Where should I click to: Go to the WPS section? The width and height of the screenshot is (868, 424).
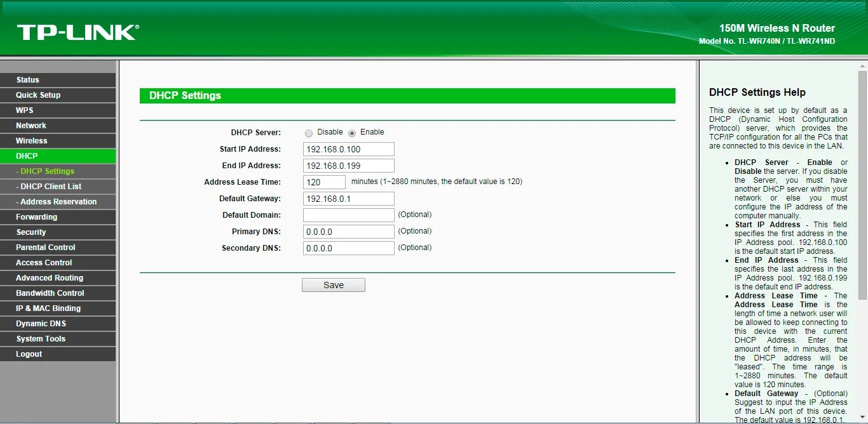[x=58, y=110]
